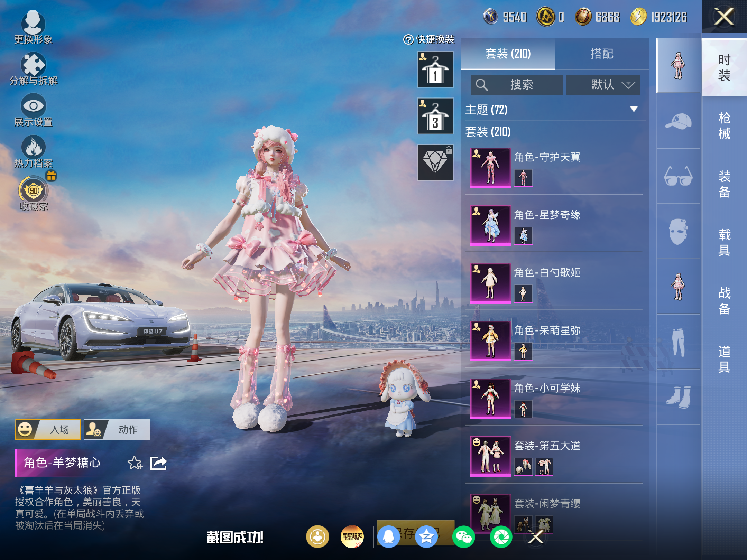Open 枪械 side menu
The width and height of the screenshot is (747, 560).
724,126
